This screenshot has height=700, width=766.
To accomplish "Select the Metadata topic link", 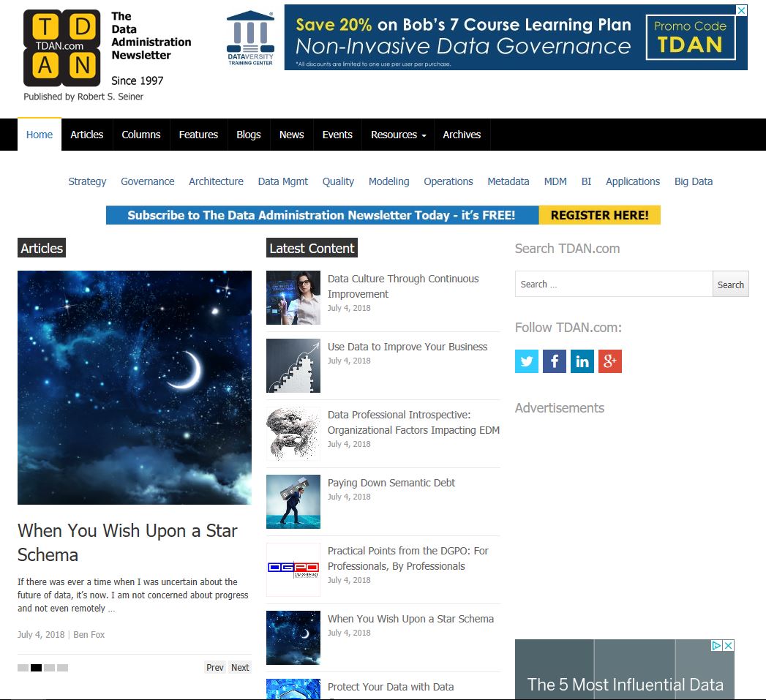I will point(508,181).
